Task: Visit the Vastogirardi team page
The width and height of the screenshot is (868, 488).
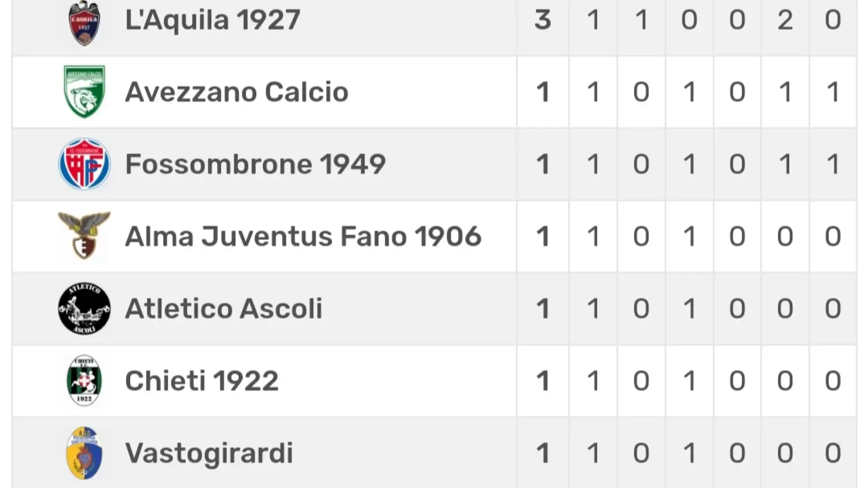Action: tap(209, 453)
